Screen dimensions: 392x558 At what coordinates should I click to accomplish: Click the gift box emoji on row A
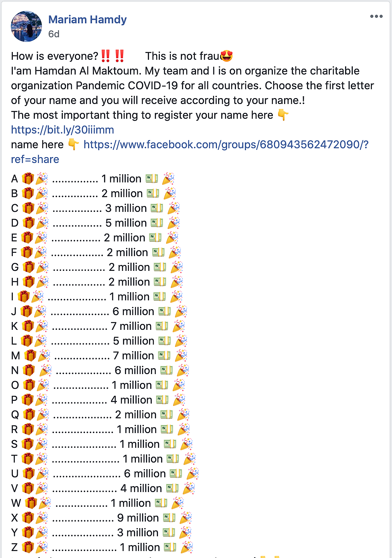click(x=28, y=178)
